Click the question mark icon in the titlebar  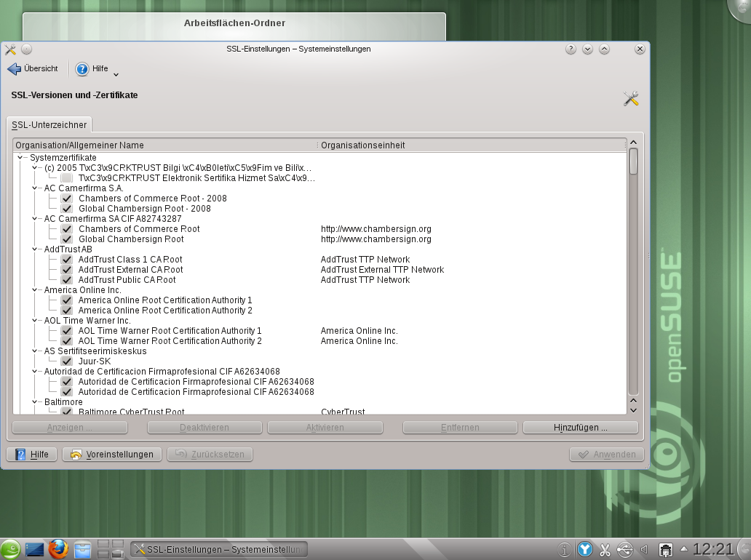(571, 49)
